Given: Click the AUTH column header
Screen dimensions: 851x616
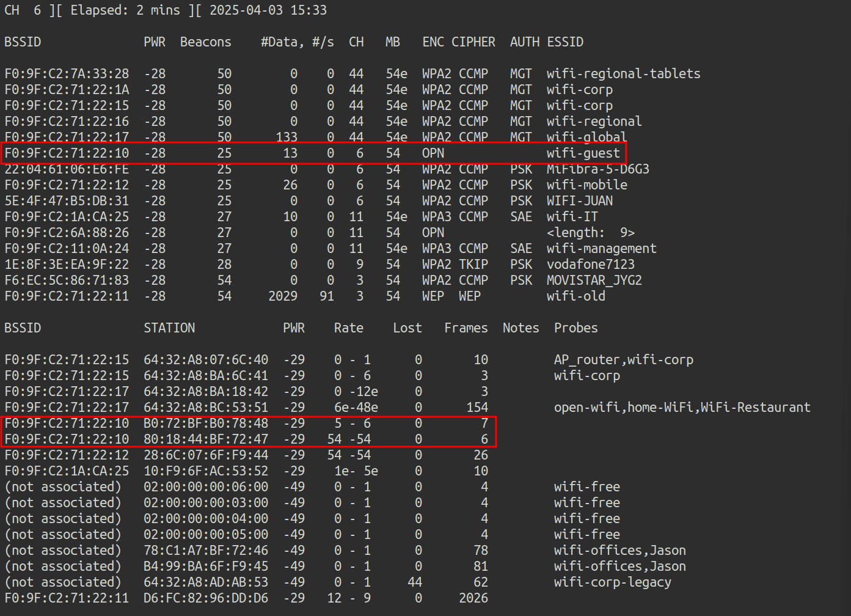Looking at the screenshot, I should (x=524, y=42).
